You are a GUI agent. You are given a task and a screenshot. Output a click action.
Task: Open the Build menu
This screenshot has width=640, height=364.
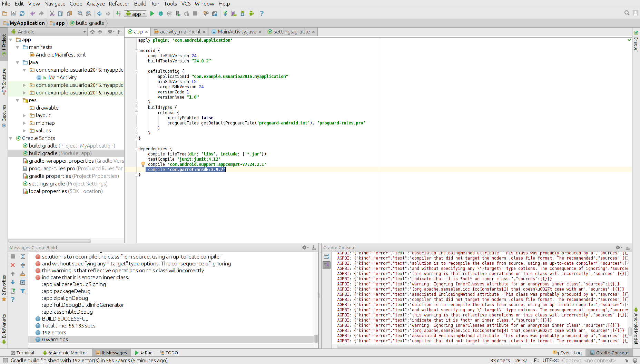click(x=140, y=4)
